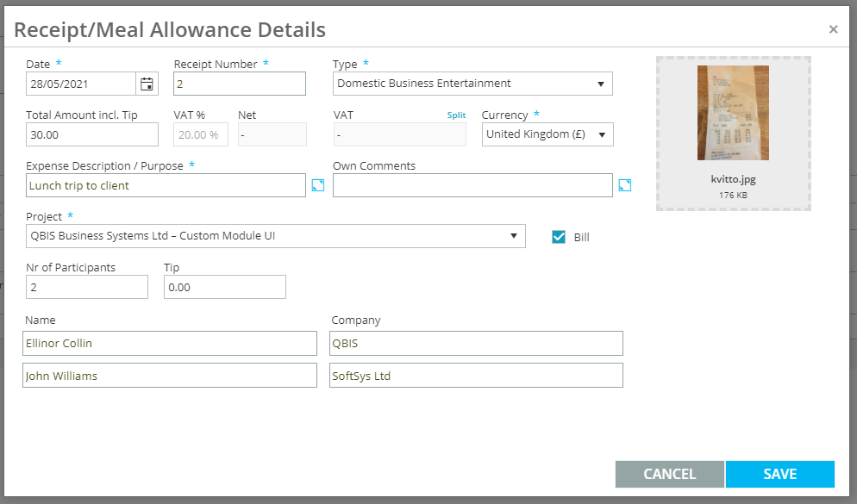Open the kvitto.jpg receipt thumbnail
Screen dimensions: 857x504
(733, 113)
